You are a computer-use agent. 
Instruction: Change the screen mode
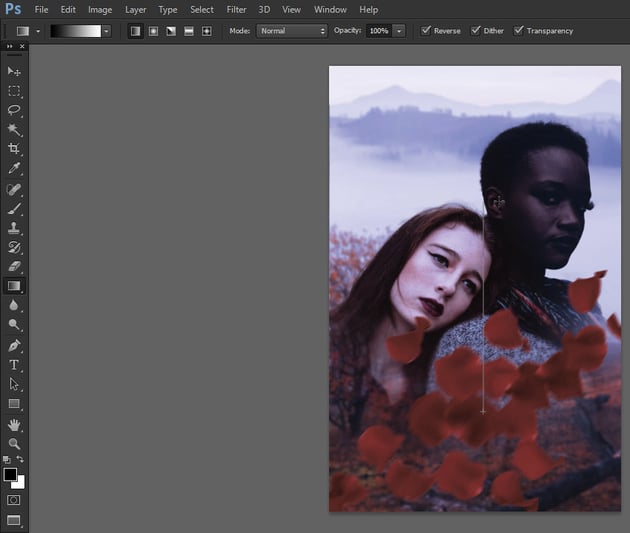pos(14,520)
